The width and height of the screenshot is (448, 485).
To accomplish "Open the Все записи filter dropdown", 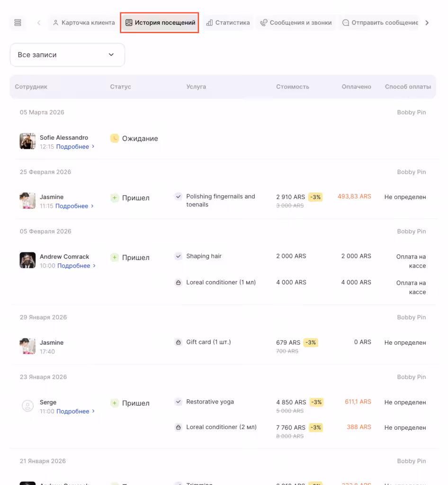I will [x=67, y=55].
